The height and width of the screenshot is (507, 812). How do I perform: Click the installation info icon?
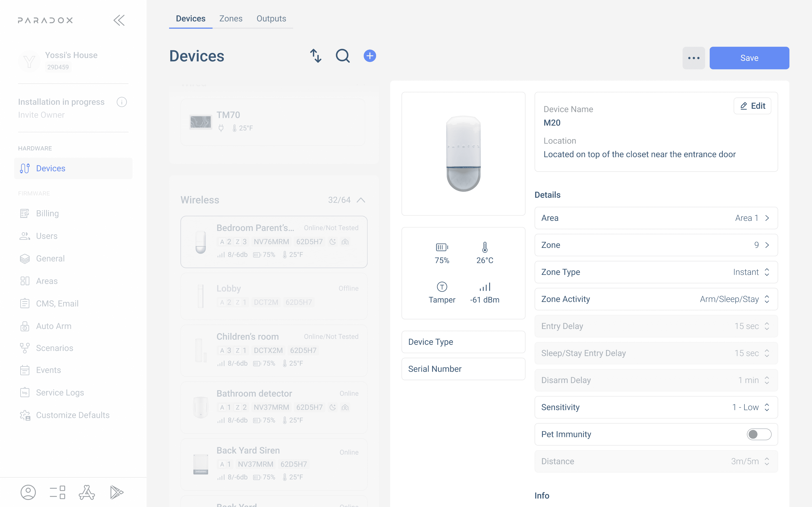pos(122,102)
